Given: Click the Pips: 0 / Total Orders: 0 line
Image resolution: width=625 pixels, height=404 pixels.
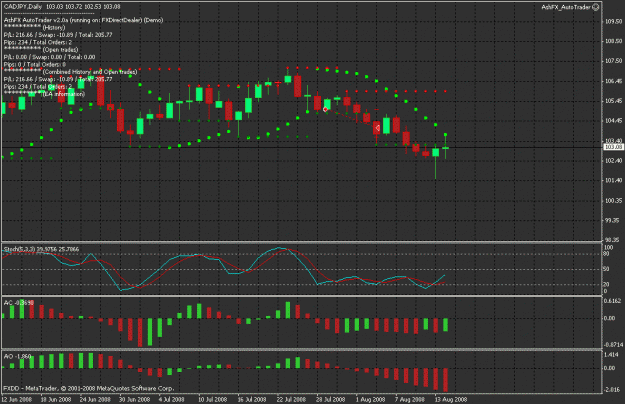Looking at the screenshot, I should point(35,65).
